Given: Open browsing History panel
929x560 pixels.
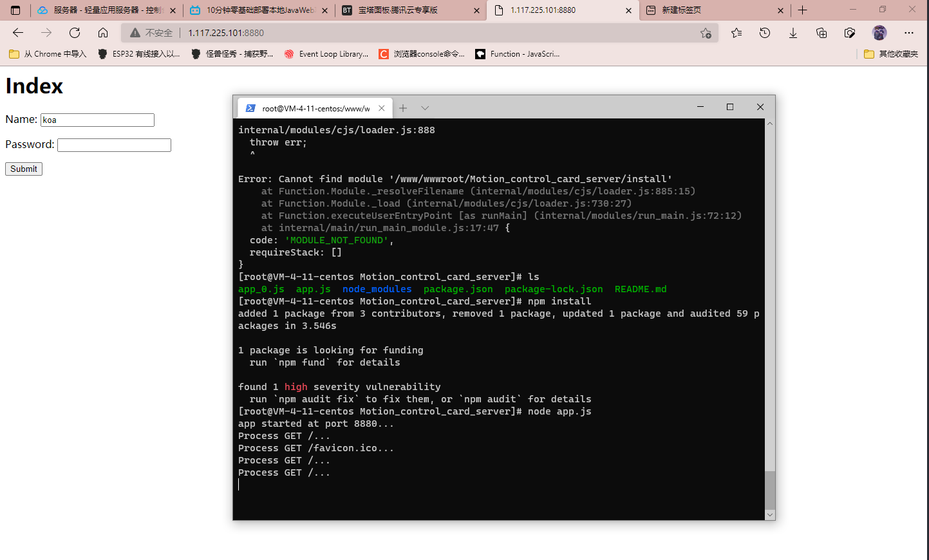Looking at the screenshot, I should coord(765,33).
